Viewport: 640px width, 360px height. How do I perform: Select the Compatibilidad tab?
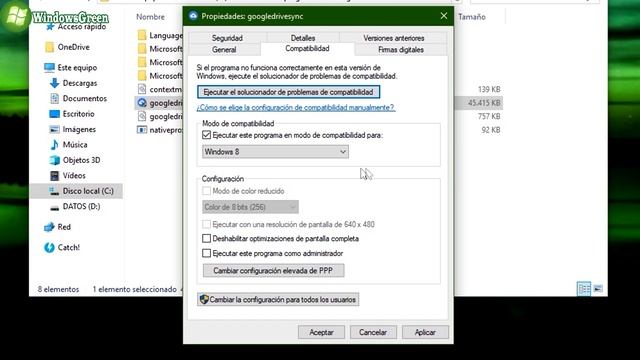307,49
